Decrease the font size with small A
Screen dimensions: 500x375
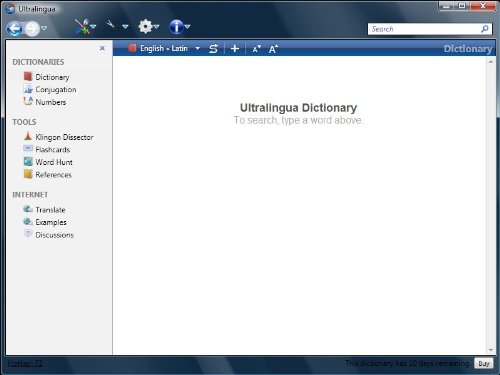click(256, 49)
